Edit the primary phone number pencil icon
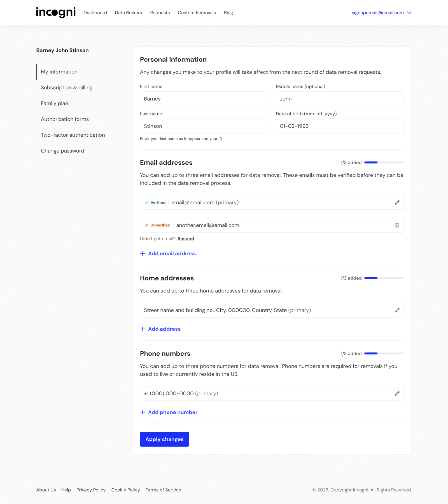 pos(397,393)
